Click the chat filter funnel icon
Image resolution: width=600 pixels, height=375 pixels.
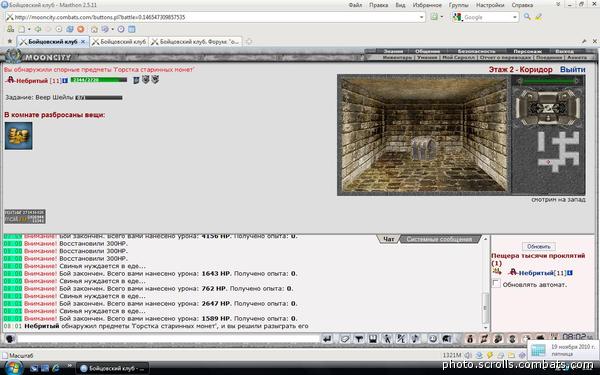(x=359, y=339)
